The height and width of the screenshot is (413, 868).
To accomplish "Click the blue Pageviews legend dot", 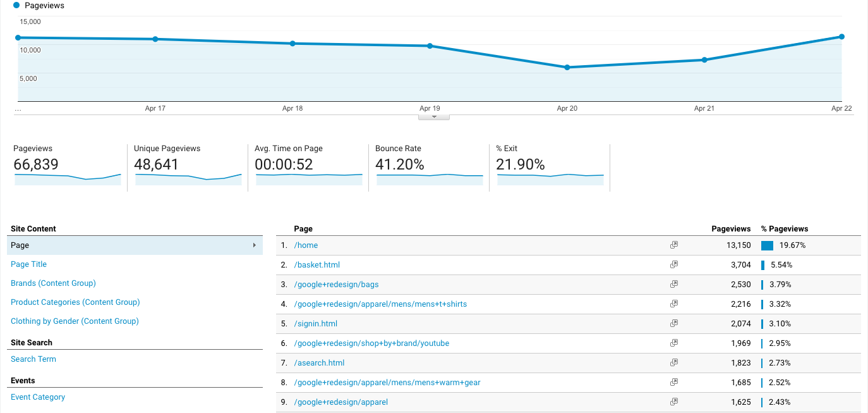I will coord(17,6).
